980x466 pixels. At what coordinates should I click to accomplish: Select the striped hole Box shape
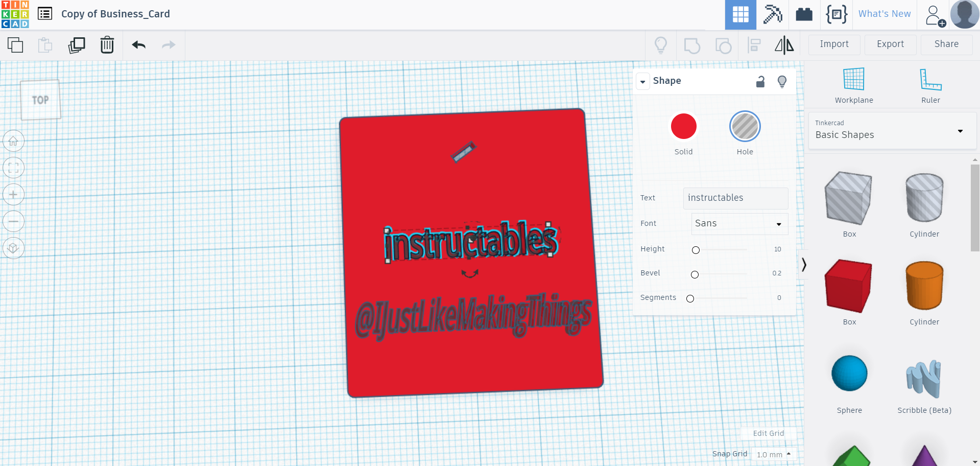coord(849,199)
